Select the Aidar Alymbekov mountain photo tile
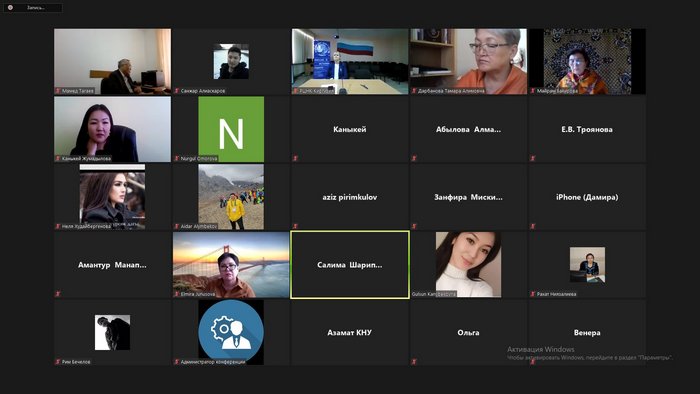The width and height of the screenshot is (700, 394). coord(231,197)
